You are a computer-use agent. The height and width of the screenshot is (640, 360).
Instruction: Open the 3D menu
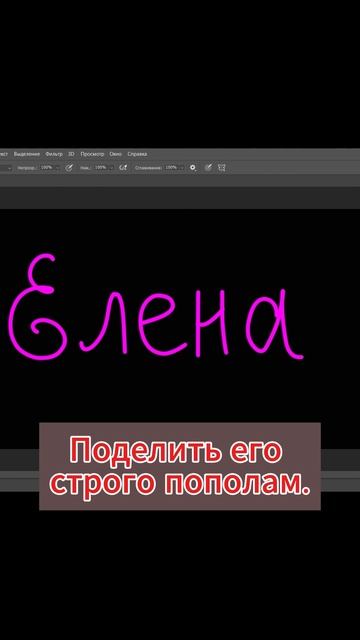pyautogui.click(x=71, y=154)
